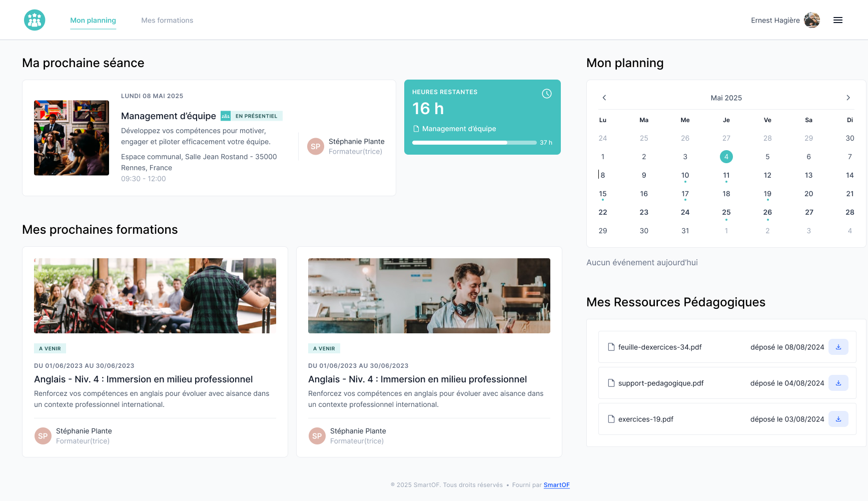Switch to the Mon planning tab
Image resolution: width=868 pixels, height=501 pixels.
(x=93, y=21)
